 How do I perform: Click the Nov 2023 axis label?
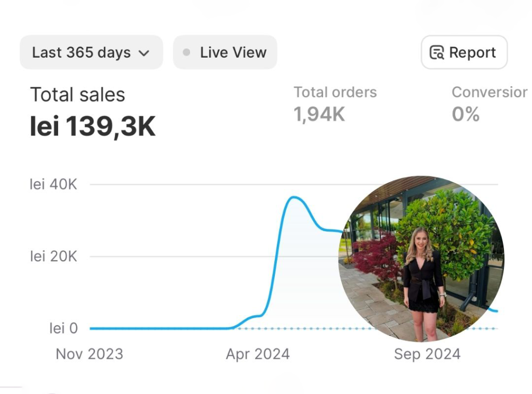point(89,354)
